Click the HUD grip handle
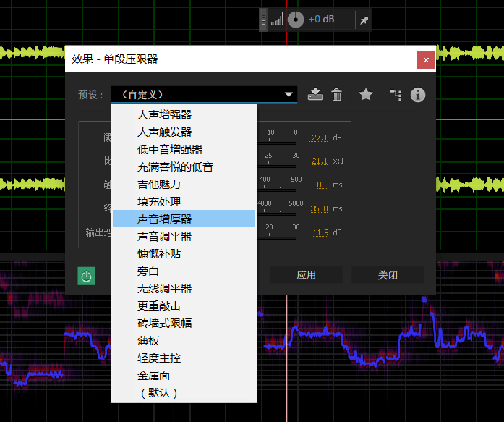Viewport: 504px width, 422px height. (x=263, y=20)
